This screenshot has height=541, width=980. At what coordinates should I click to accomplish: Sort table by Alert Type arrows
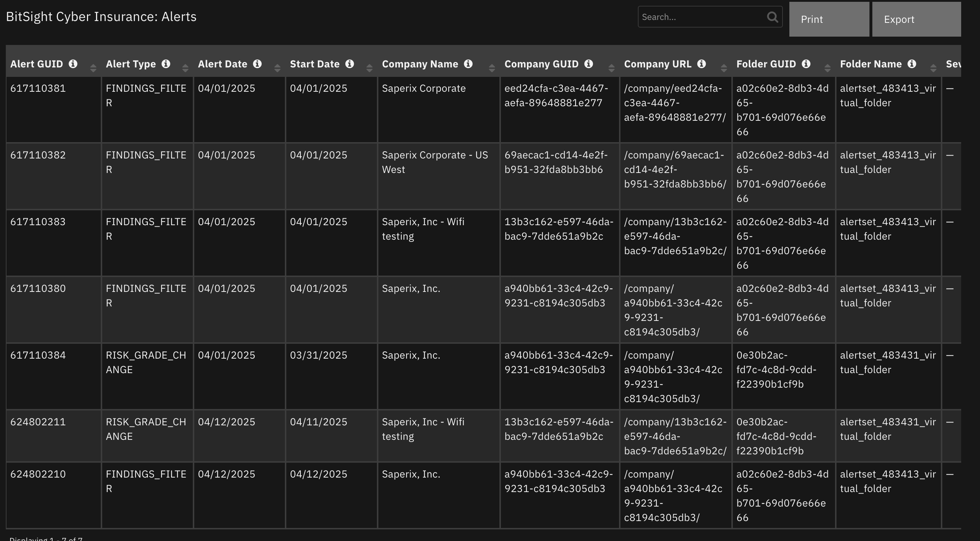pyautogui.click(x=185, y=68)
